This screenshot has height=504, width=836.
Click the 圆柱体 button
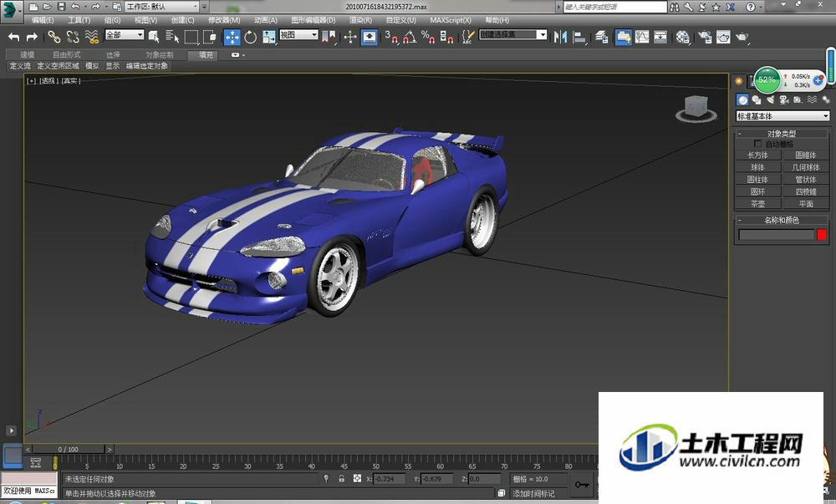pos(757,180)
